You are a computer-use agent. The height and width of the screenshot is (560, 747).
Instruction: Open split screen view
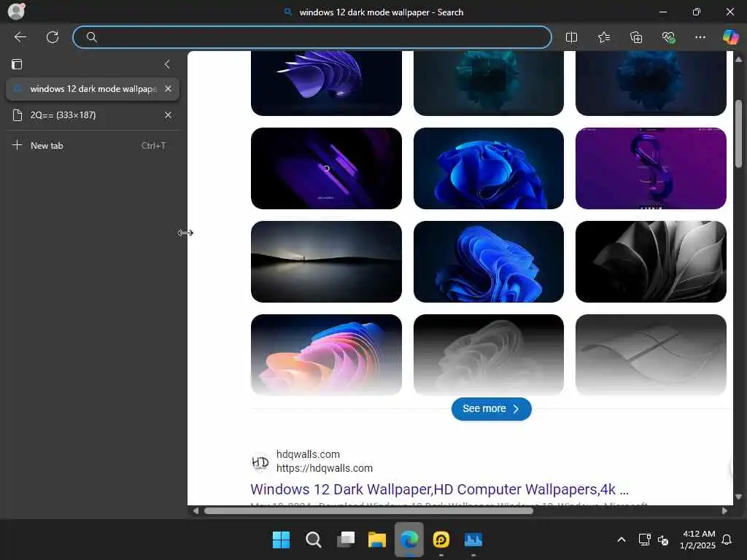point(571,37)
